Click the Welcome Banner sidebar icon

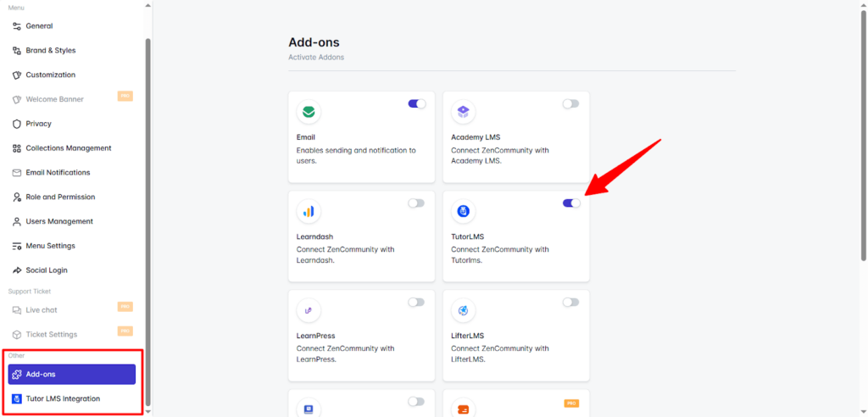(x=17, y=99)
